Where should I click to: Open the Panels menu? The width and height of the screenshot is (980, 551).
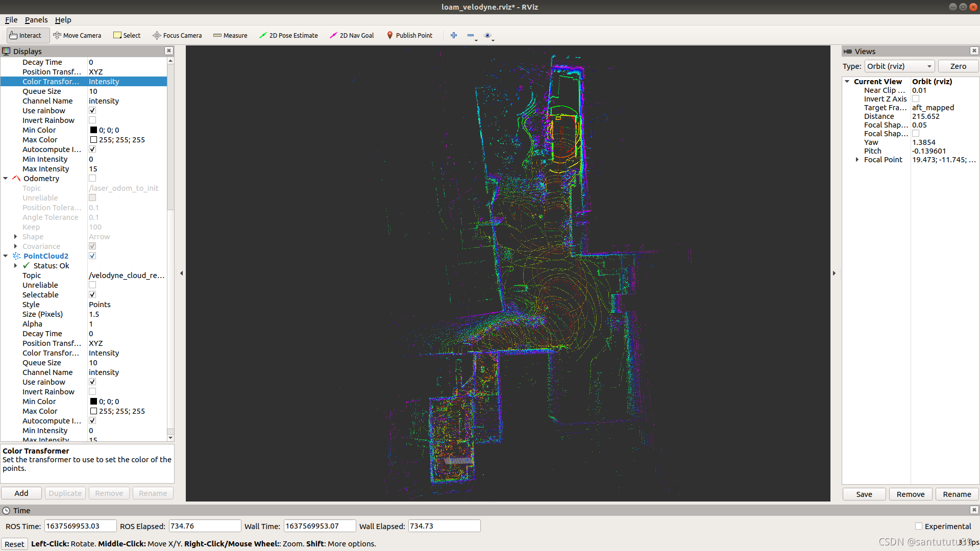point(36,20)
